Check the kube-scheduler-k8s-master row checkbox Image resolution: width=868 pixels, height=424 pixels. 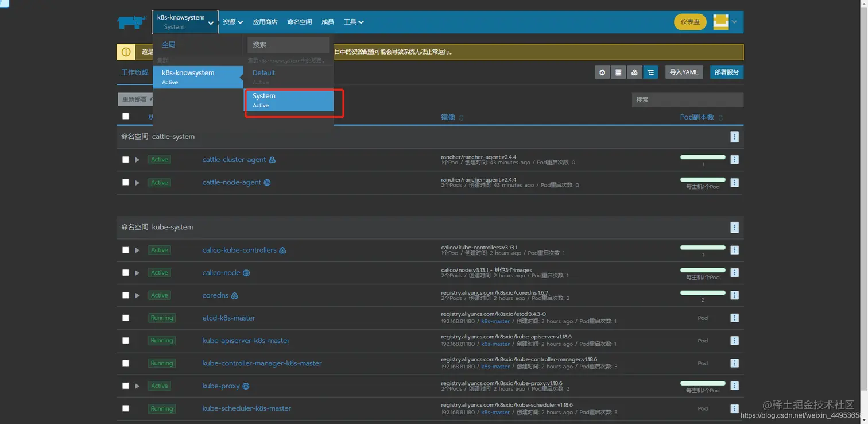(126, 408)
